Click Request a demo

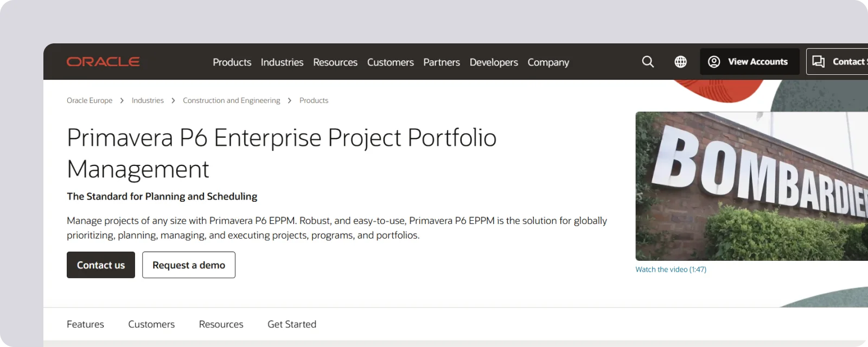tap(188, 265)
